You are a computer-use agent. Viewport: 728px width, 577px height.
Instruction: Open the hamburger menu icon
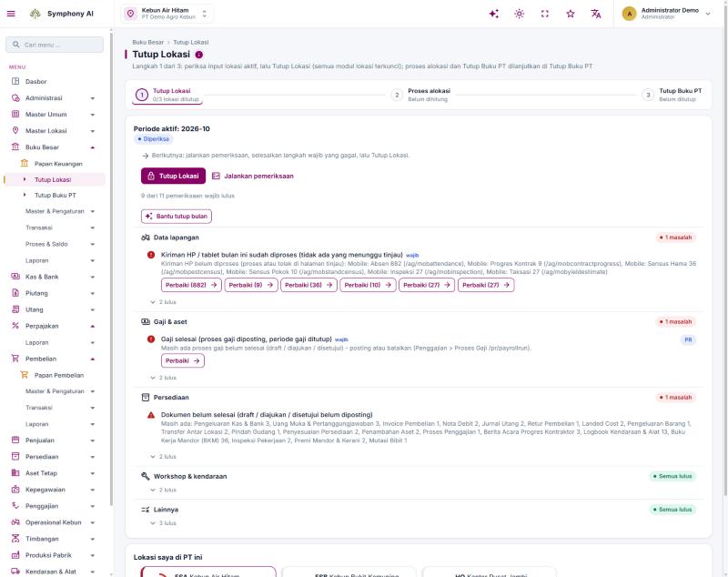[x=11, y=14]
